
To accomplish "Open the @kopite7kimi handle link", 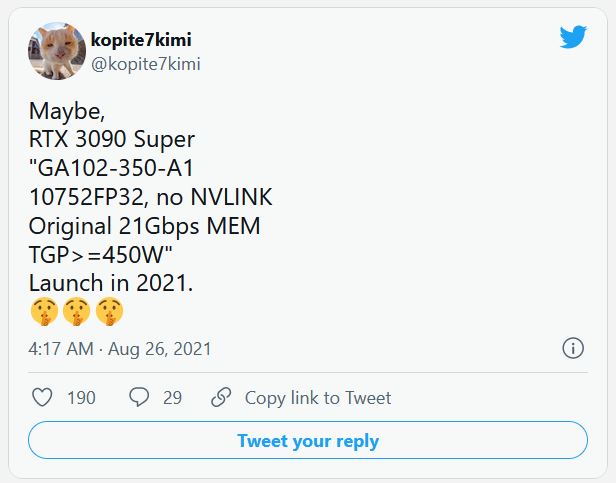I will point(146,64).
